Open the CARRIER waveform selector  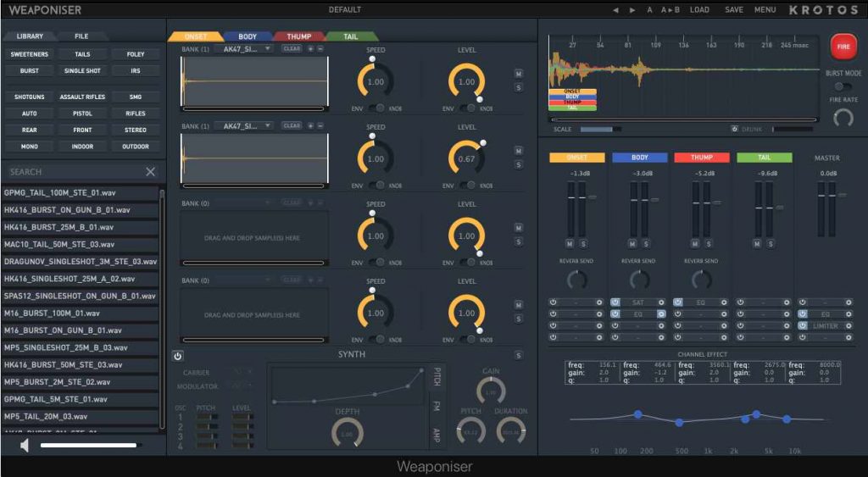tap(242, 372)
